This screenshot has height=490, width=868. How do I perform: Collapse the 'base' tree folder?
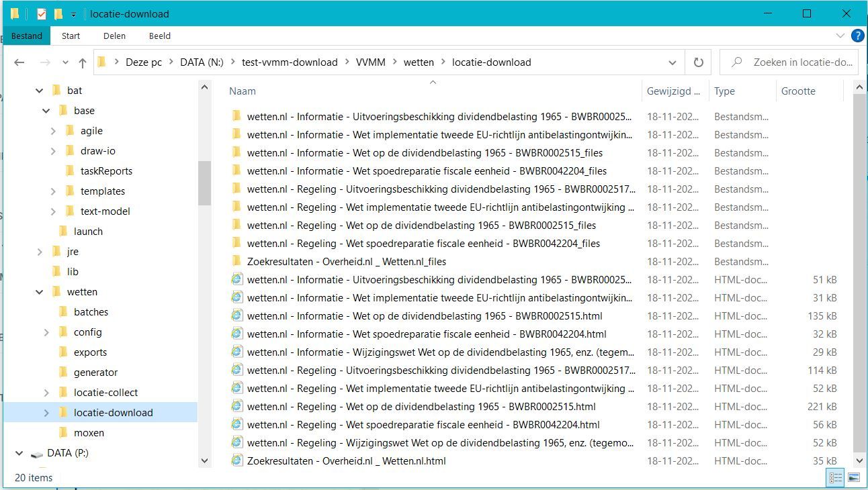(46, 111)
